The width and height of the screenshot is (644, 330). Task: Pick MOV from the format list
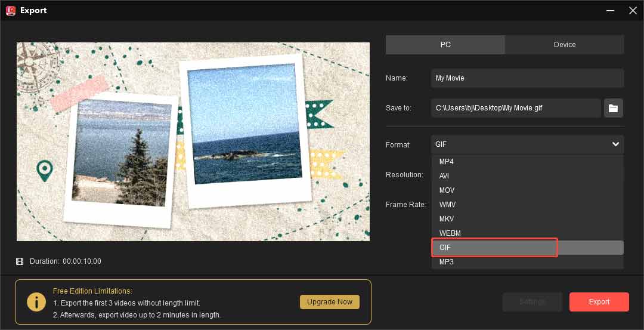[x=527, y=190]
